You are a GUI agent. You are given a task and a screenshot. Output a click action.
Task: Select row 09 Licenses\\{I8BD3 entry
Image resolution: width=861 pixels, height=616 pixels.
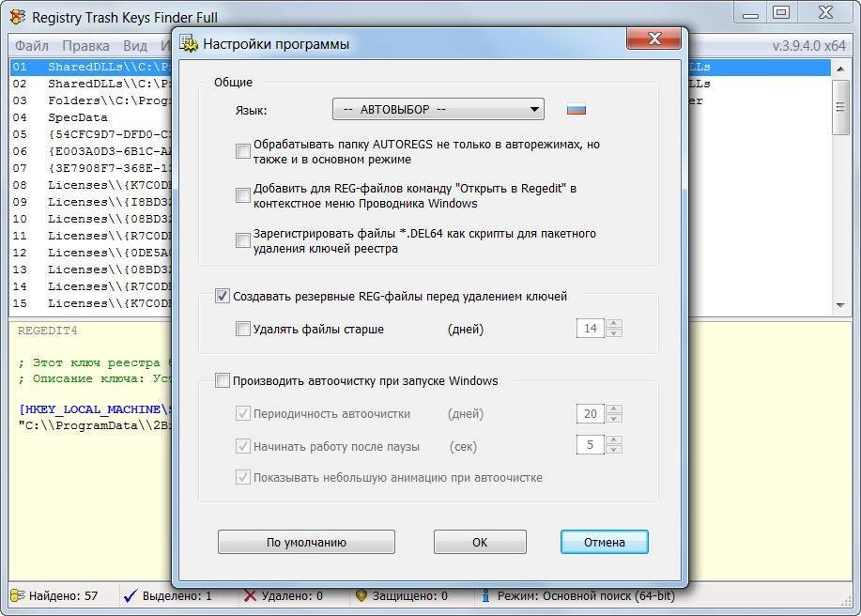pyautogui.click(x=91, y=202)
